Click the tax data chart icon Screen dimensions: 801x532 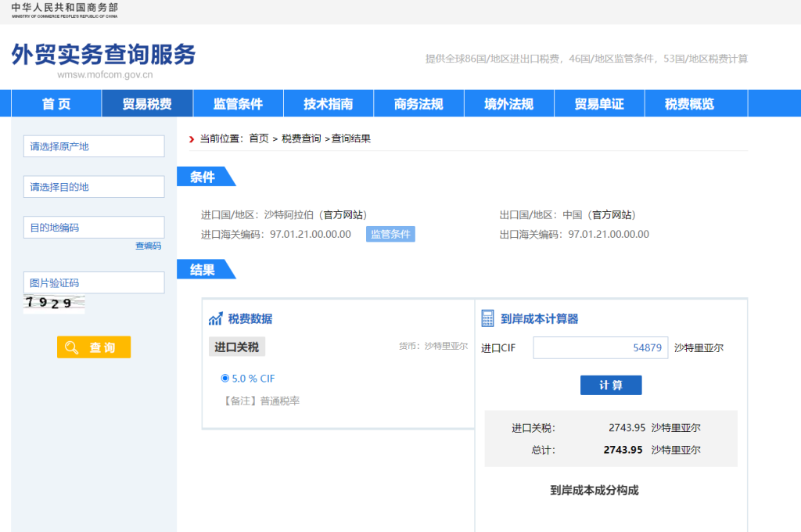pos(216,319)
